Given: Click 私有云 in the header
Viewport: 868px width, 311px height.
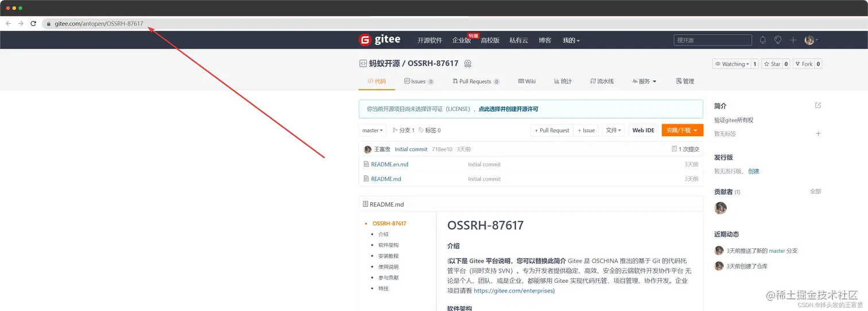Looking at the screenshot, I should 518,40.
